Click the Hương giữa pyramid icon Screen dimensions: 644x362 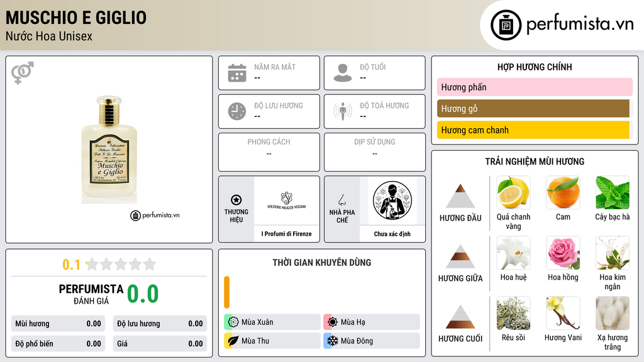click(x=460, y=256)
